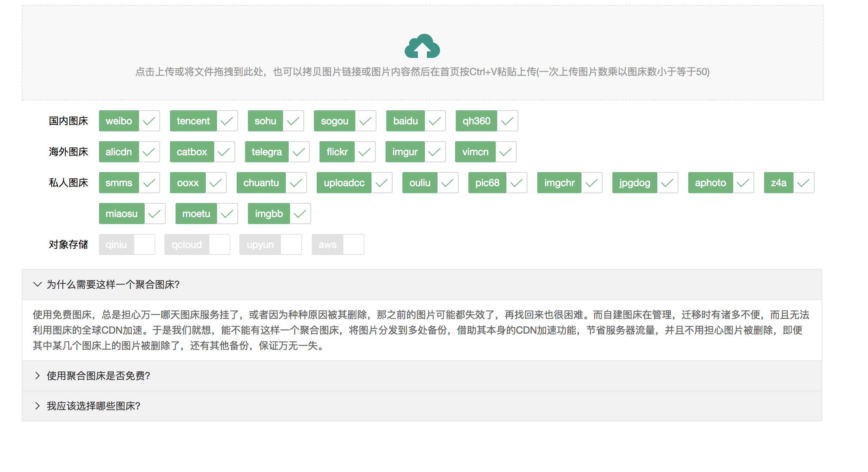This screenshot has width=868, height=472.
Task: Toggle the baidu checkmark
Action: click(x=435, y=121)
